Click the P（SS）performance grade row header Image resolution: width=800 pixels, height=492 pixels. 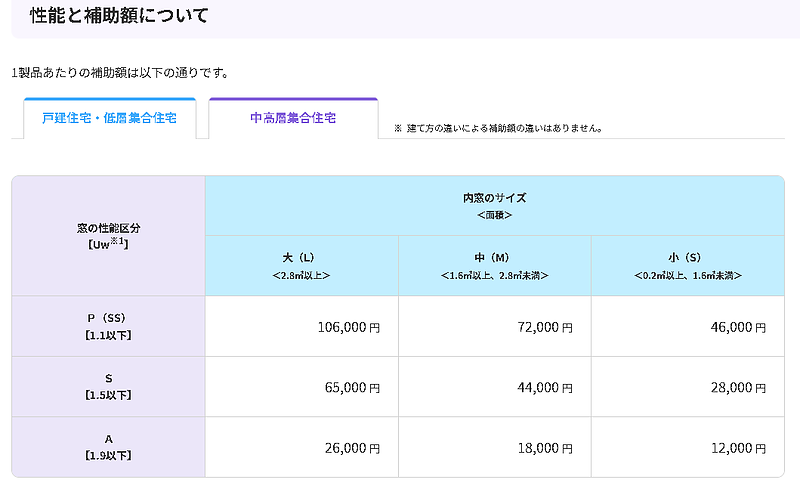point(108,326)
